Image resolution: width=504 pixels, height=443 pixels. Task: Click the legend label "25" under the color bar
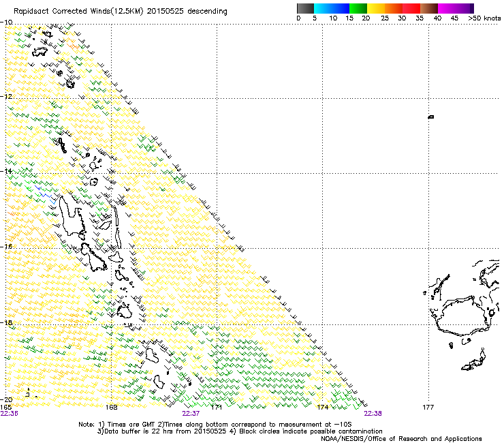point(385,18)
